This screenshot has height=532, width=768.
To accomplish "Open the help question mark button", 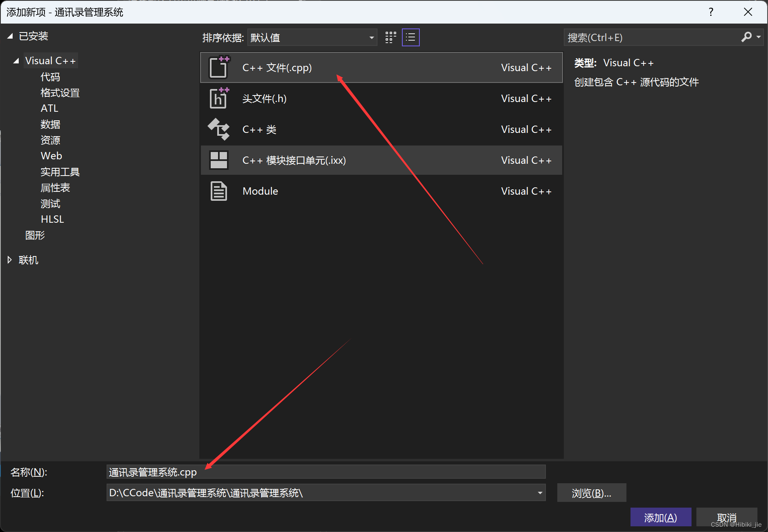I will pos(711,12).
